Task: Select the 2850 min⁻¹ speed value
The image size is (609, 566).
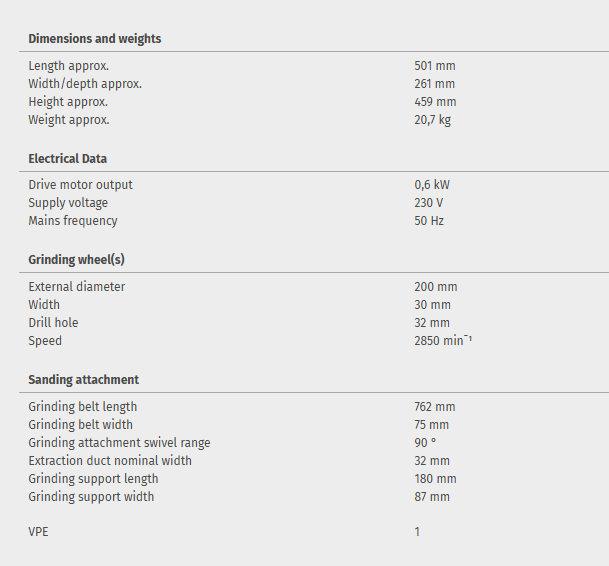Action: 442,341
